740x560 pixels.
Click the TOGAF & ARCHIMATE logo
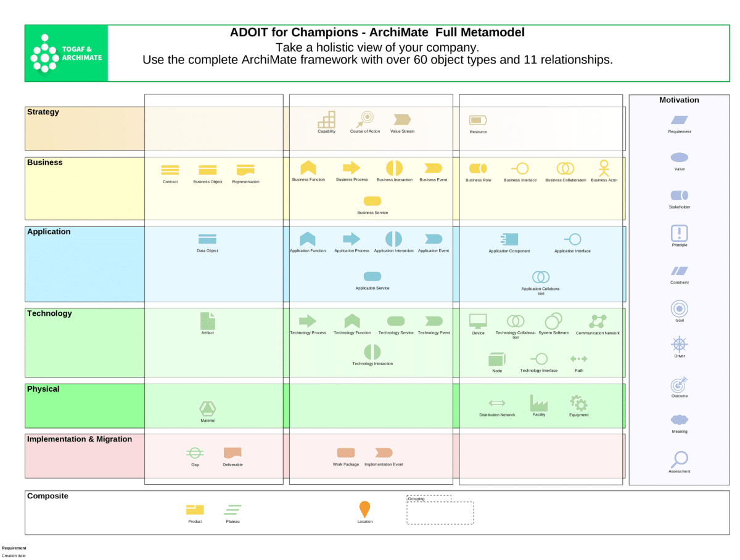click(x=66, y=52)
